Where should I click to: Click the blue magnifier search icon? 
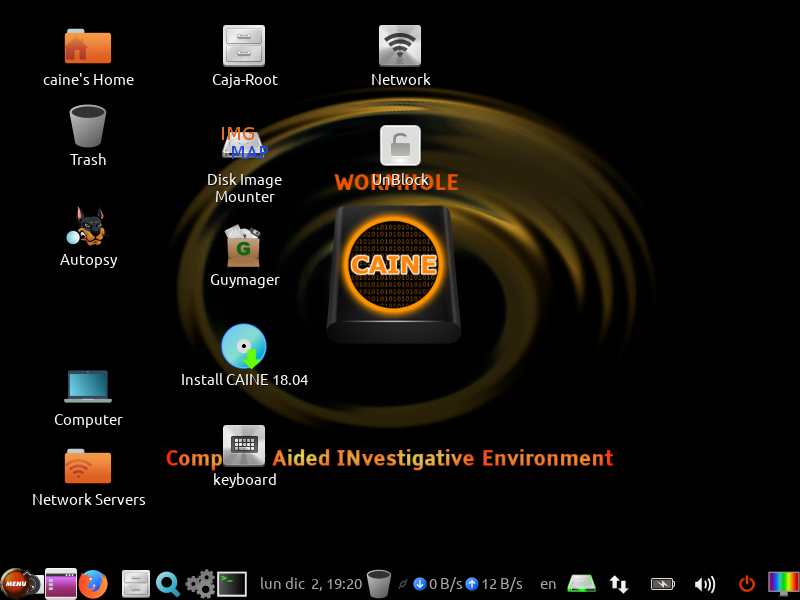[167, 584]
